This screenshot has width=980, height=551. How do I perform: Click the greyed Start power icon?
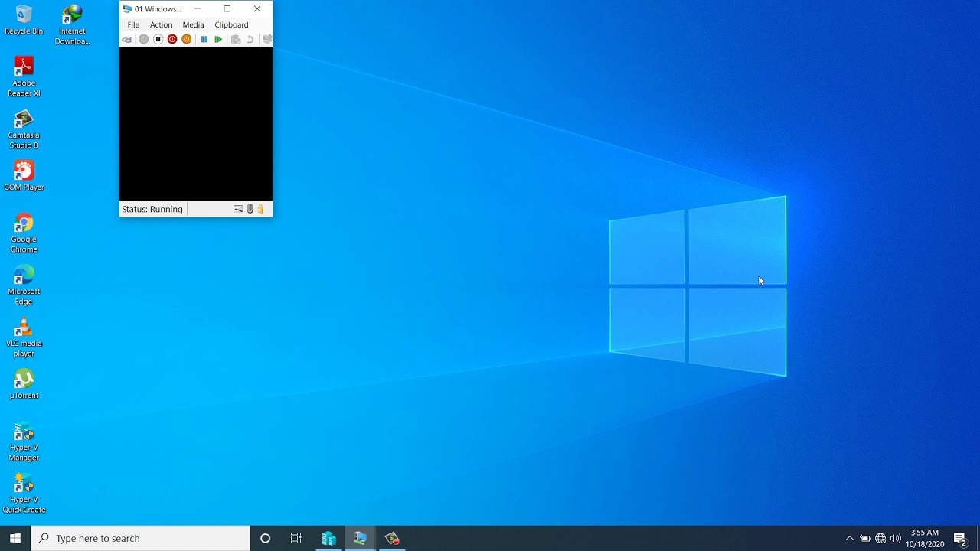click(x=143, y=40)
